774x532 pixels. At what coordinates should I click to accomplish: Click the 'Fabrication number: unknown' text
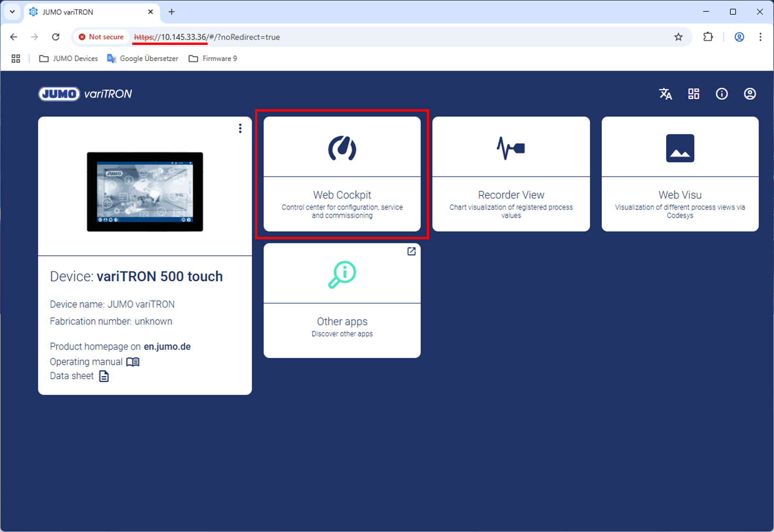(111, 322)
